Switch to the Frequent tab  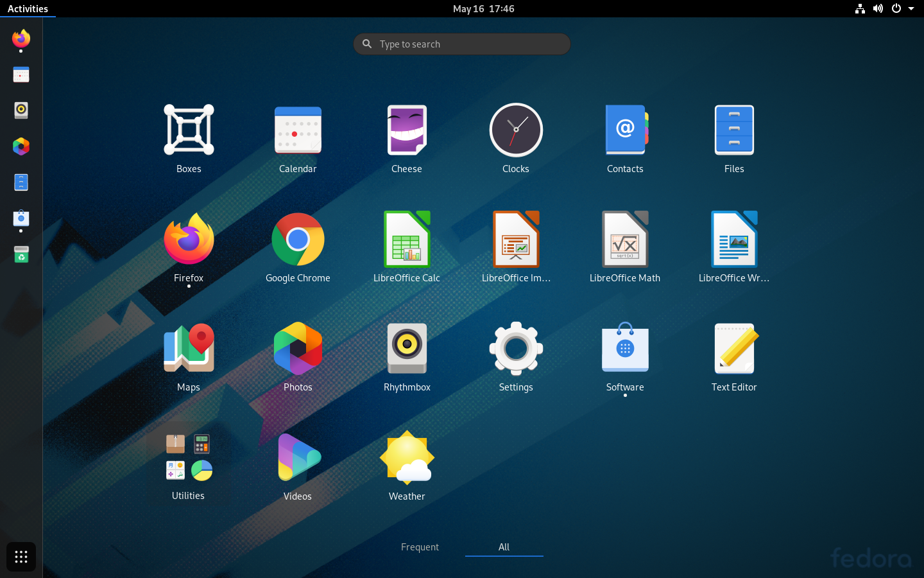pos(420,547)
